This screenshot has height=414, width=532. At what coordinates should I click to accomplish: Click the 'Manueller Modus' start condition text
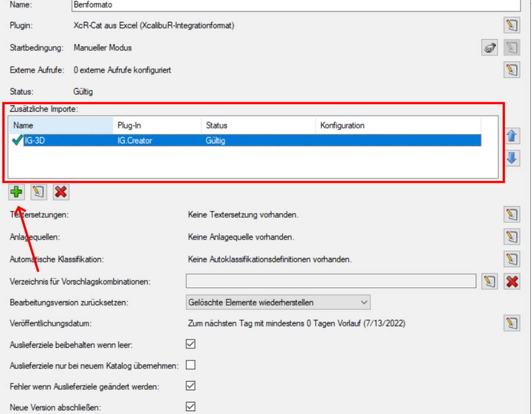point(102,48)
